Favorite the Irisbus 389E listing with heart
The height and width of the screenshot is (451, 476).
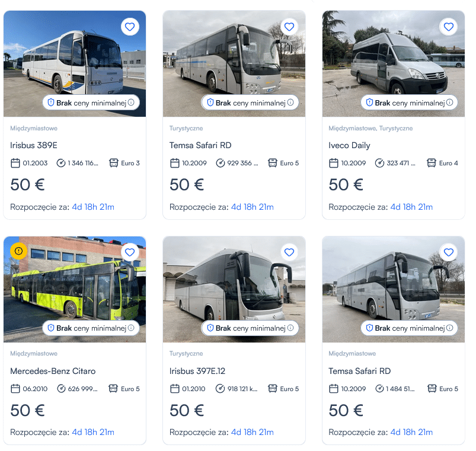130,27
